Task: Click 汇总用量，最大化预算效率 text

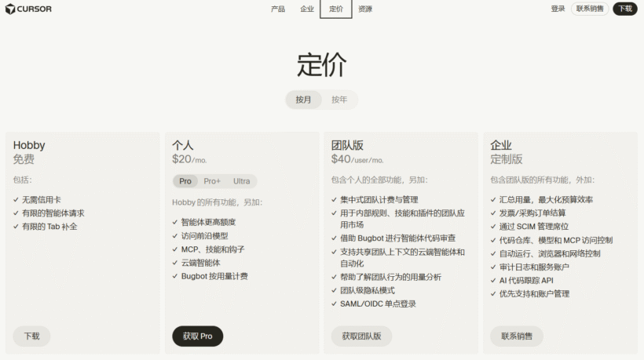Action: click(546, 200)
